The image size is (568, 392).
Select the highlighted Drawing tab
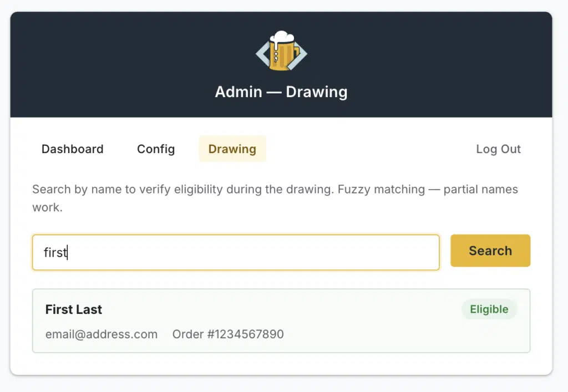pyautogui.click(x=232, y=149)
